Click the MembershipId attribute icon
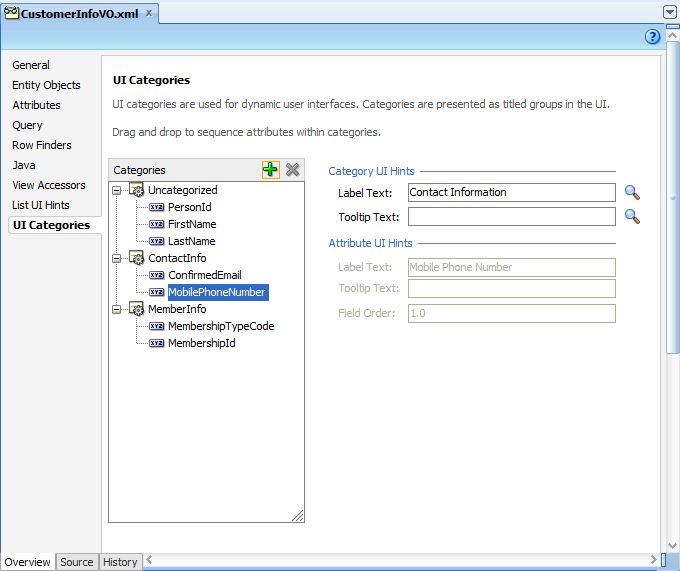 (x=157, y=343)
